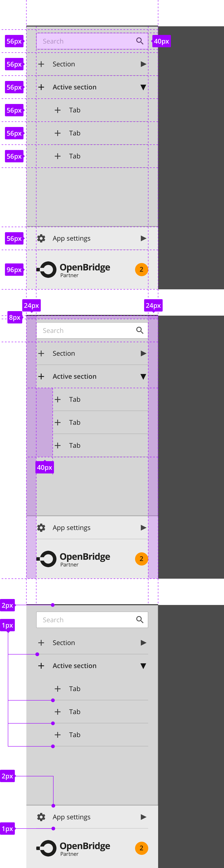This screenshot has height=868, width=224.
Task: Expand Section using the arrow in the first mockup
Action: 143,64
